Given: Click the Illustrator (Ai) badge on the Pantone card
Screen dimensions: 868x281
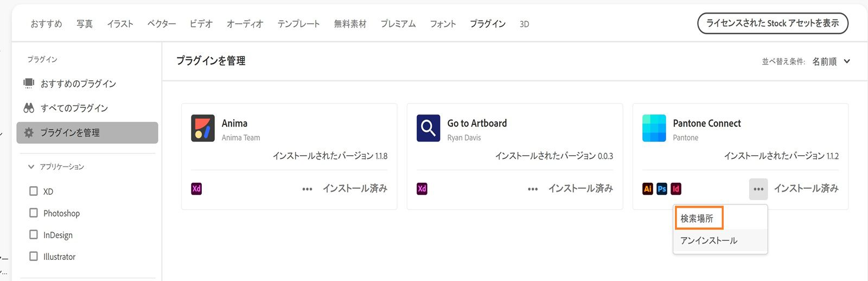Looking at the screenshot, I should (x=648, y=189).
